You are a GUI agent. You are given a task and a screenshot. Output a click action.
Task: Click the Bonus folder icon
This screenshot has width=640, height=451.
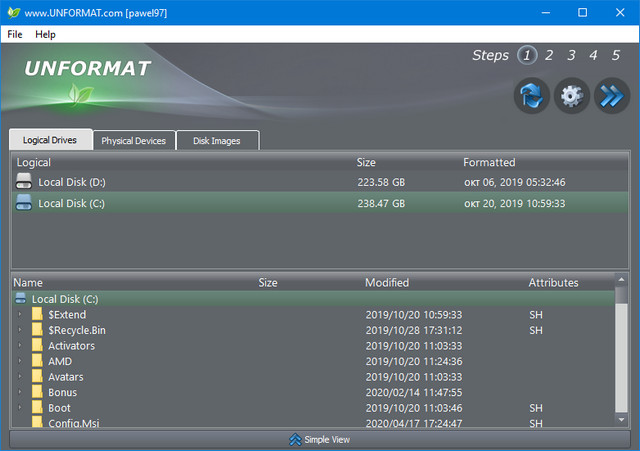pyautogui.click(x=37, y=392)
